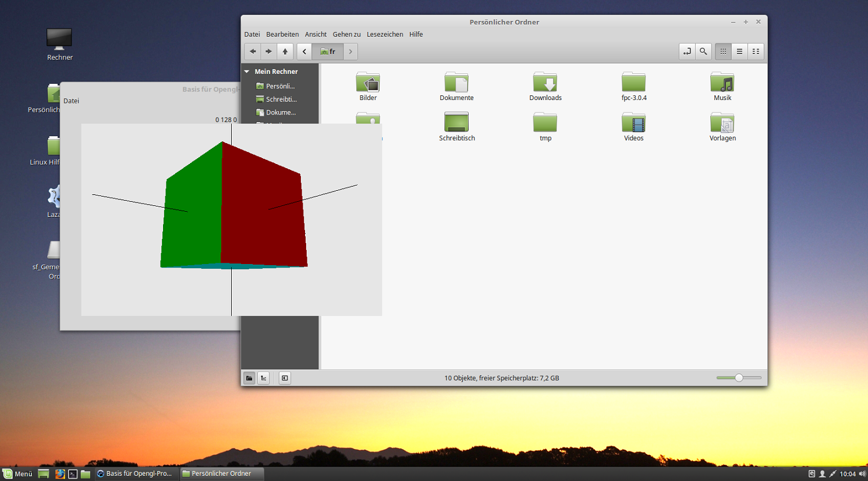Collapse the Mein Rechner section
This screenshot has width=868, height=481.
click(247, 72)
